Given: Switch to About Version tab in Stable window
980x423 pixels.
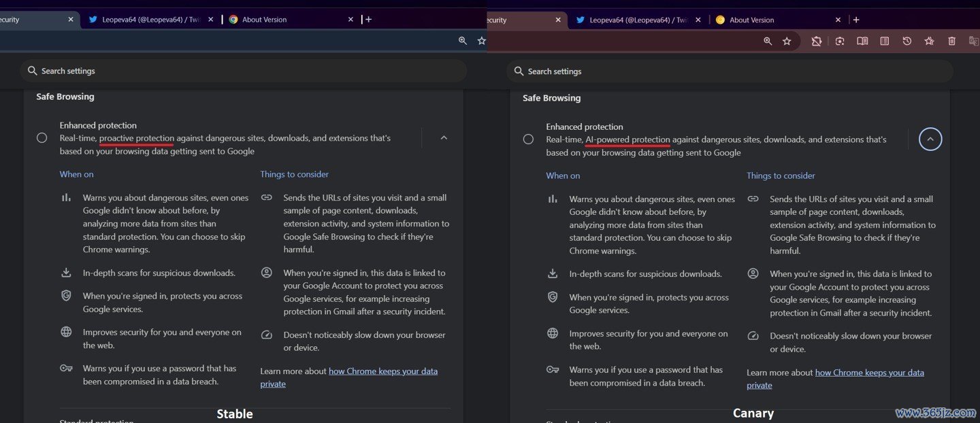Looking at the screenshot, I should 291,20.
